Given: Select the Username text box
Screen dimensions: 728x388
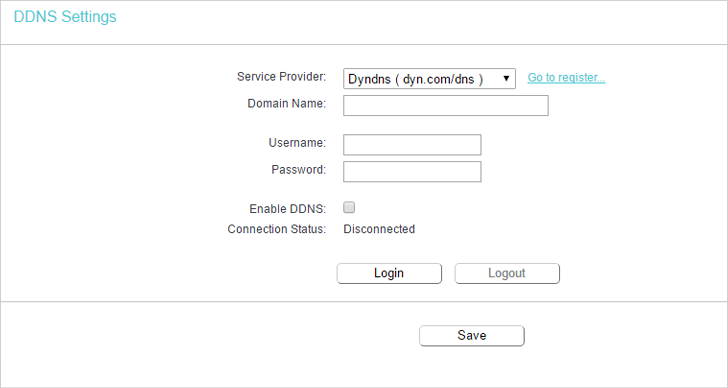Looking at the screenshot, I should point(412,144).
